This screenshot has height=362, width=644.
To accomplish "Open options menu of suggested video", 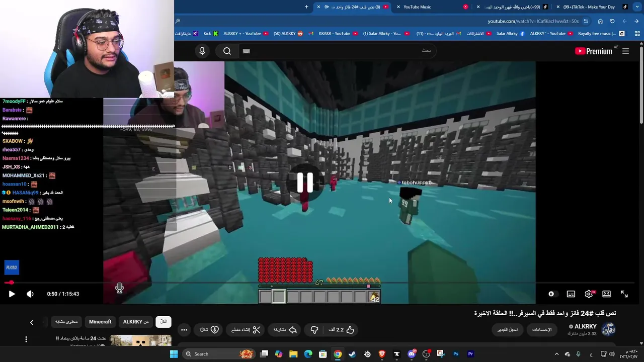I will [26, 339].
